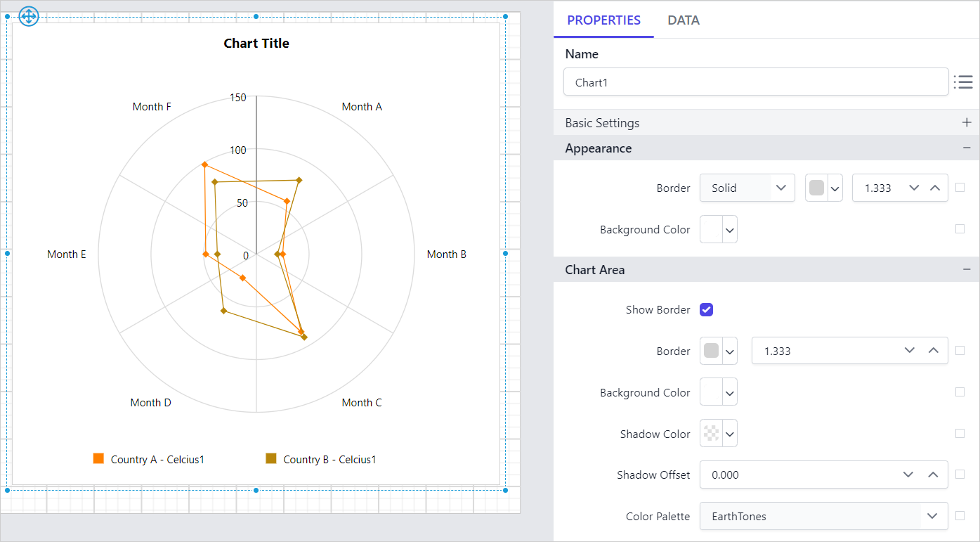Click the 100 axis value label
The height and width of the screenshot is (542, 980).
[x=238, y=150]
